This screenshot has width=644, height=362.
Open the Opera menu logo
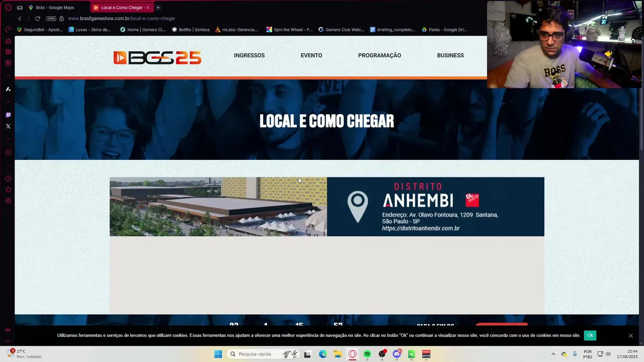[8, 8]
